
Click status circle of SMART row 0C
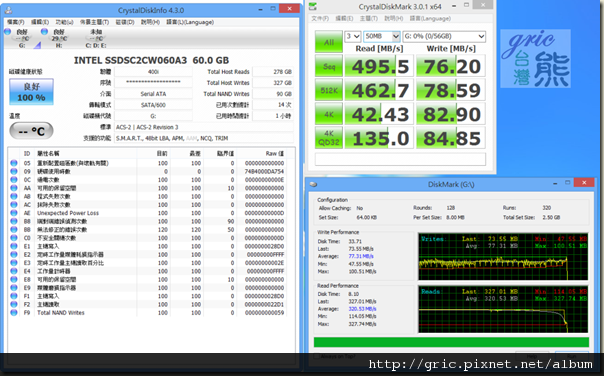(x=14, y=180)
